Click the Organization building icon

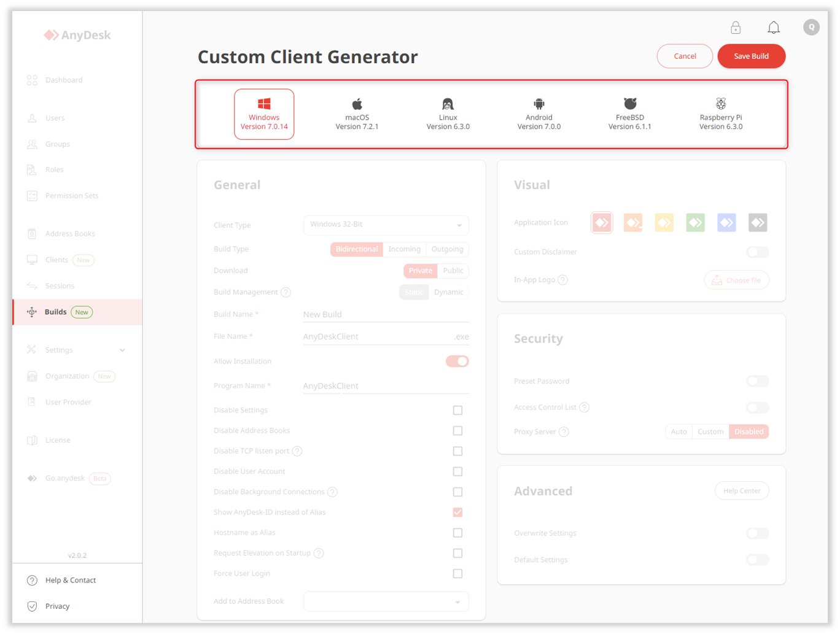[x=32, y=376]
